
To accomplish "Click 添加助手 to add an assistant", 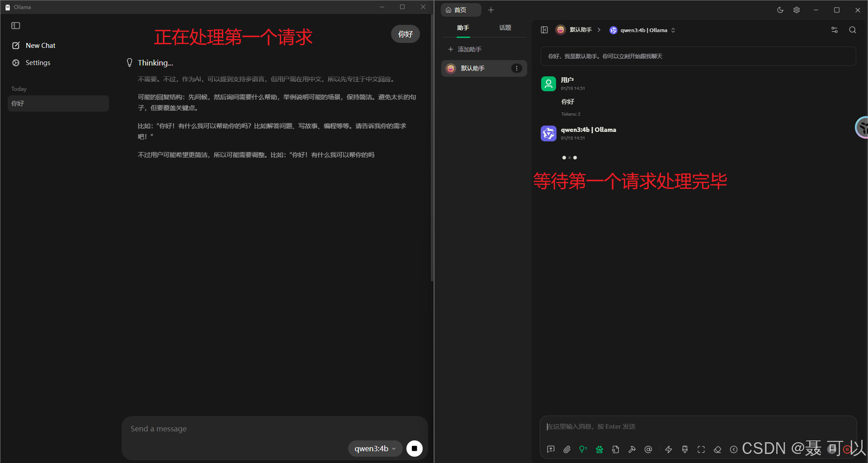I will (x=470, y=49).
